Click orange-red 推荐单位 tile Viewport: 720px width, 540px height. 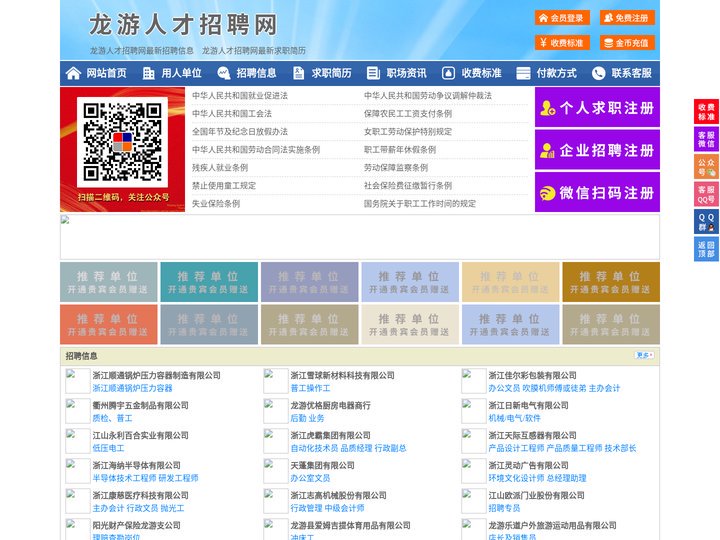109,324
